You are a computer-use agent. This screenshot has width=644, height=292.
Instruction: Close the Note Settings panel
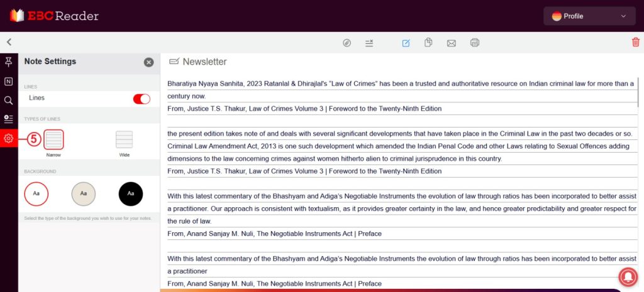tap(148, 62)
